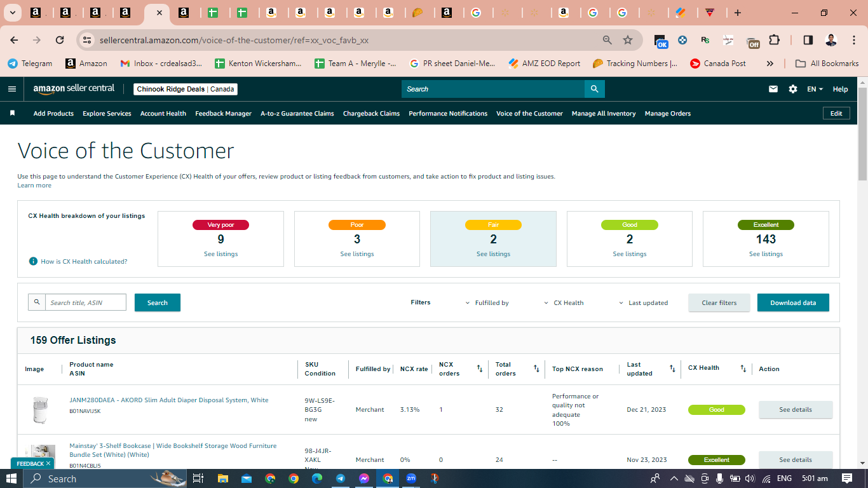Image resolution: width=868 pixels, height=488 pixels.
Task: Click the zoom magnifier in the address bar
Action: 607,40
